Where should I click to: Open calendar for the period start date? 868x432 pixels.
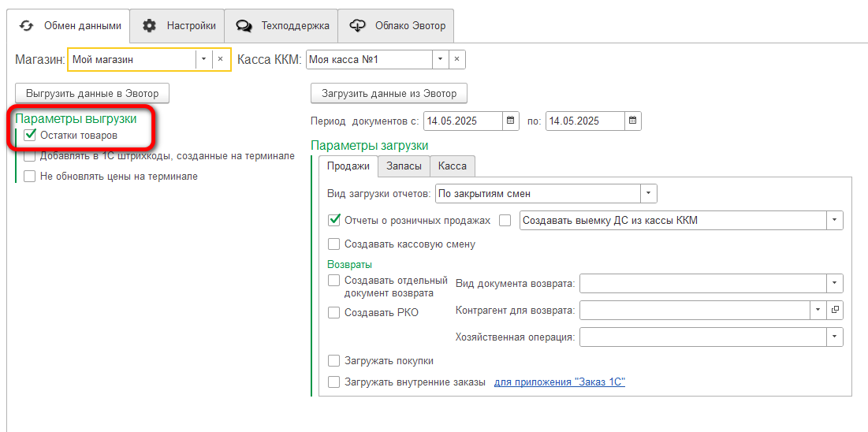tap(510, 121)
